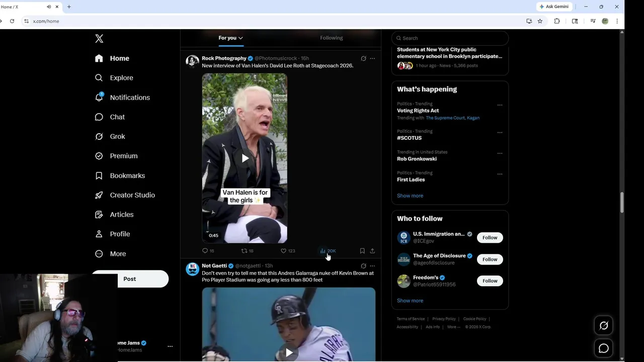Click Not Gaetti author name
The width and height of the screenshot is (644, 362).
pyautogui.click(x=214, y=266)
